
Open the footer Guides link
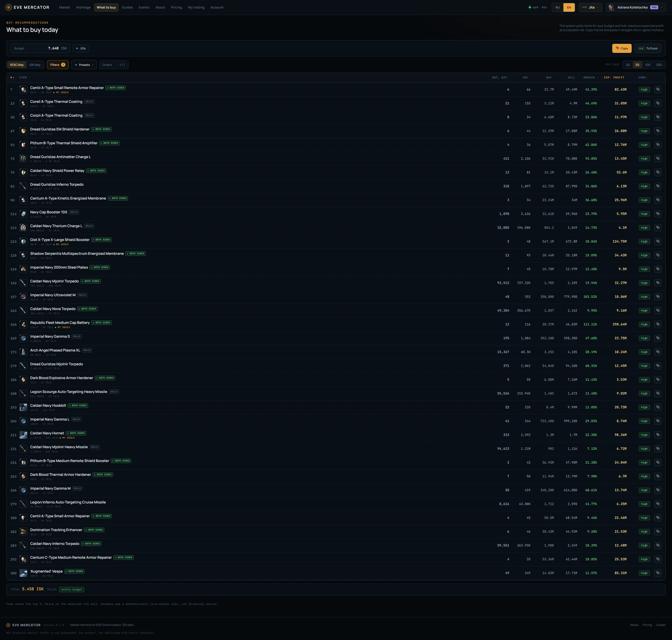click(661, 625)
